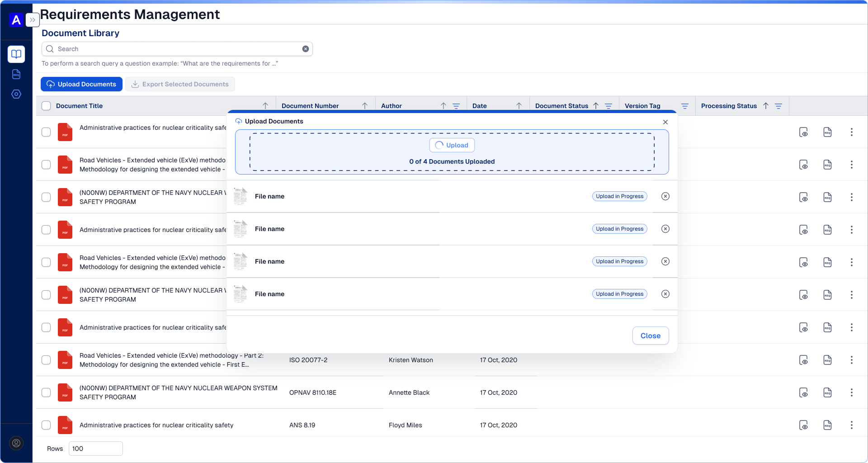Click the first file thumbnail in upload list
Image resolution: width=868 pixels, height=463 pixels.
(x=241, y=196)
